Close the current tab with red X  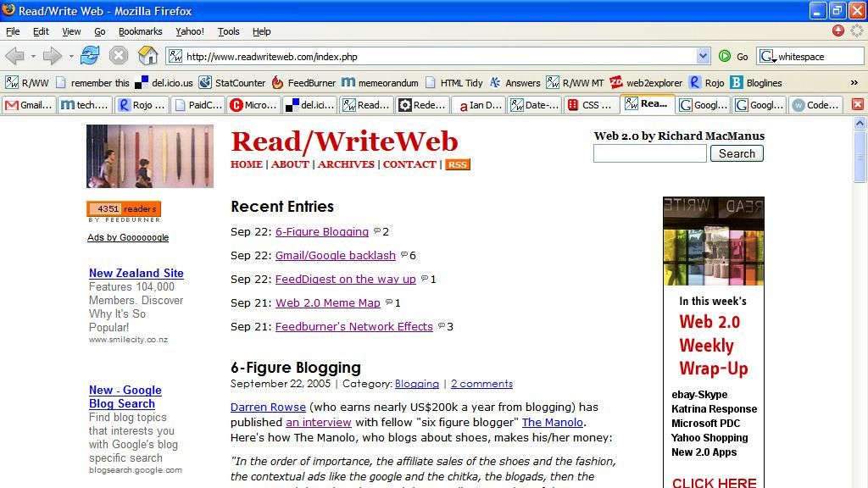point(858,104)
